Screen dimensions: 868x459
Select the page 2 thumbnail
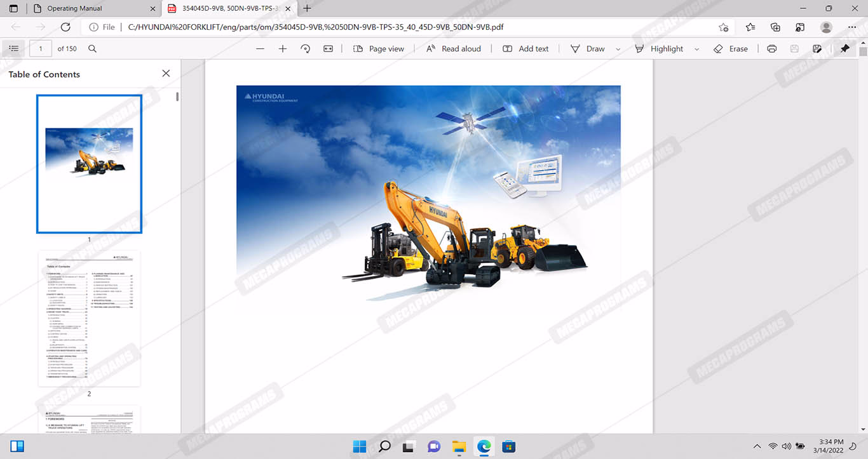coord(89,318)
